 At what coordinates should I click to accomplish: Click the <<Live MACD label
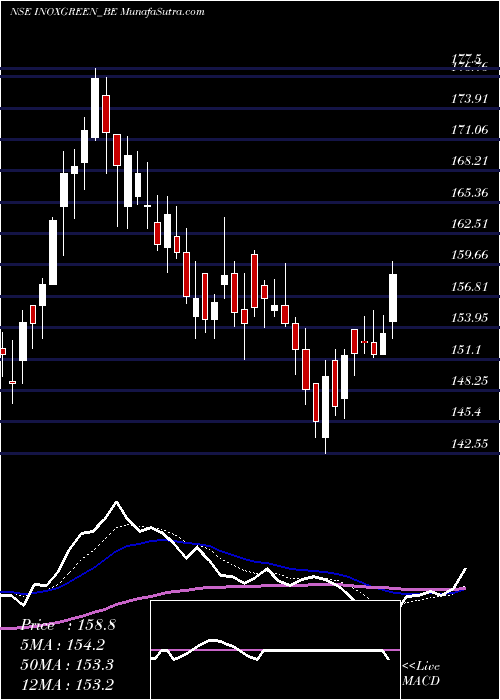(x=421, y=674)
